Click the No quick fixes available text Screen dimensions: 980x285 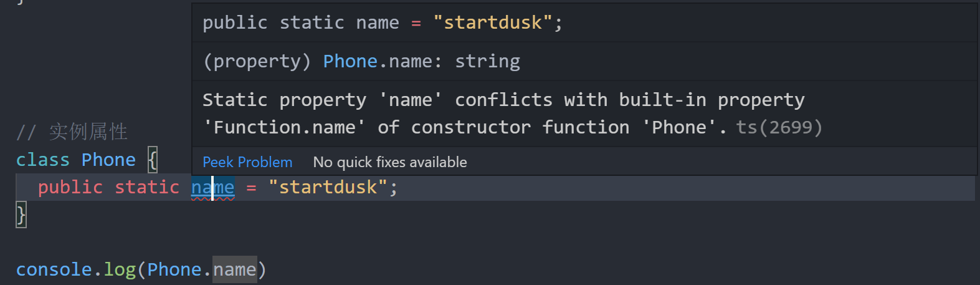[x=390, y=162]
